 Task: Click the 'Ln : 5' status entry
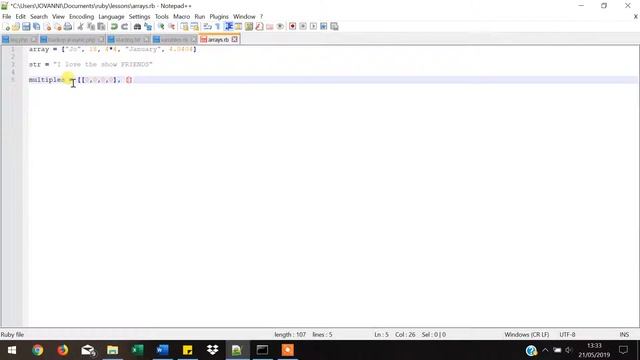point(381,335)
